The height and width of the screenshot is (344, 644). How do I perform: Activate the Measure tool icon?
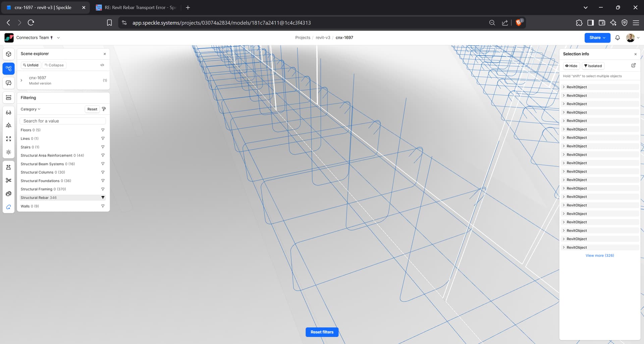(x=9, y=98)
